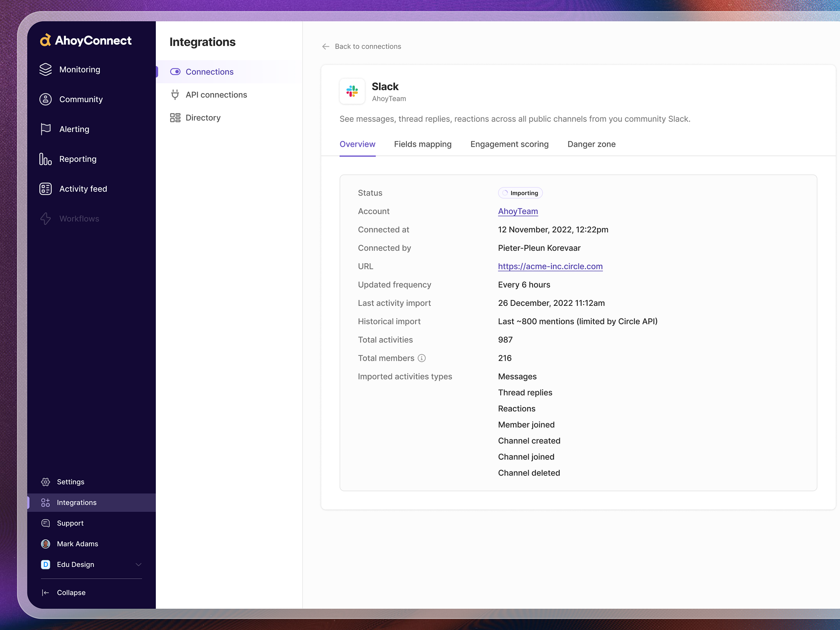Click the Alerting label in the sidebar
The image size is (840, 630).
[74, 129]
